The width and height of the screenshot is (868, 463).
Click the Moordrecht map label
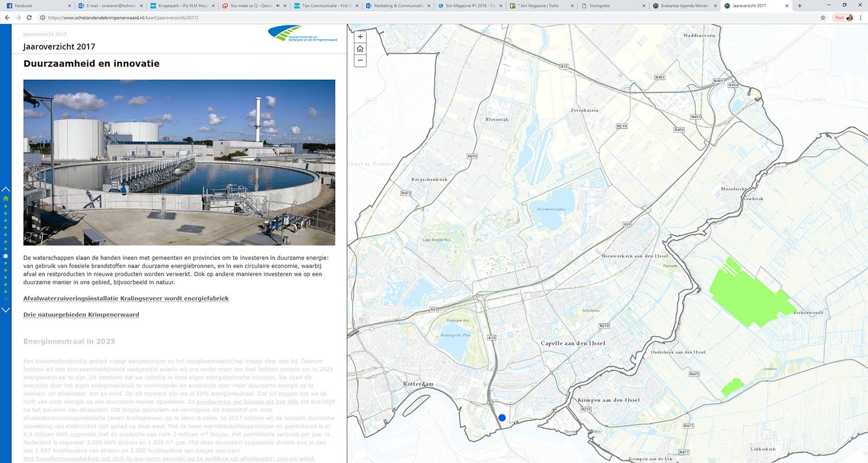coord(733,189)
